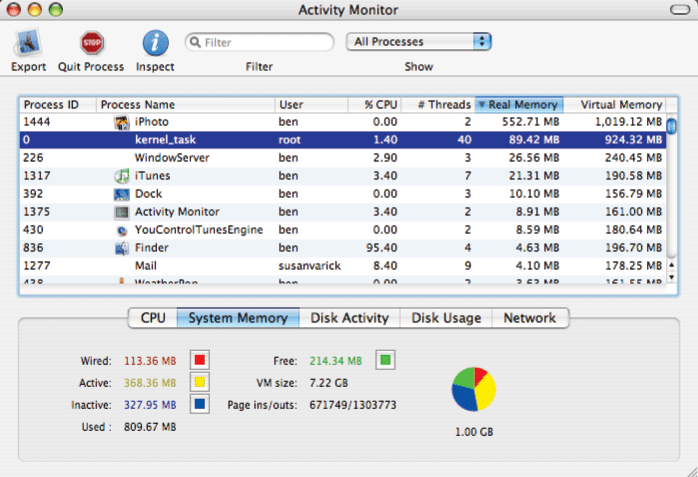
Task: Click the yellow Active color swatch
Action: [200, 382]
